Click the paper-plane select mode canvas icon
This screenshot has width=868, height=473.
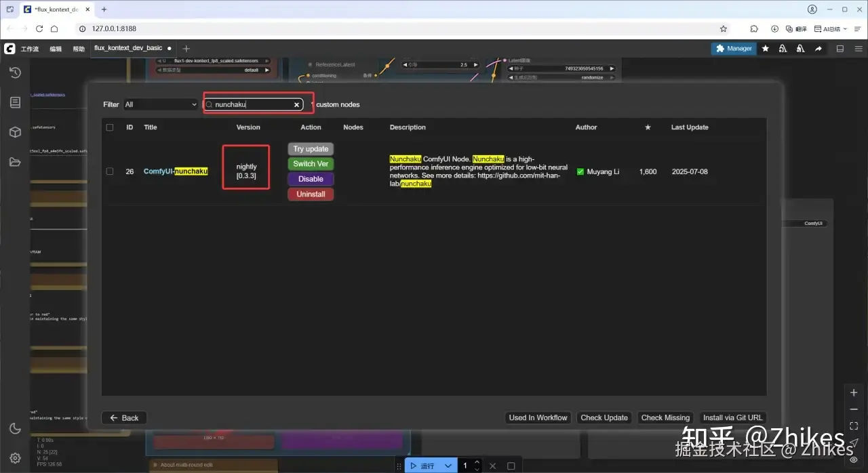(x=854, y=442)
